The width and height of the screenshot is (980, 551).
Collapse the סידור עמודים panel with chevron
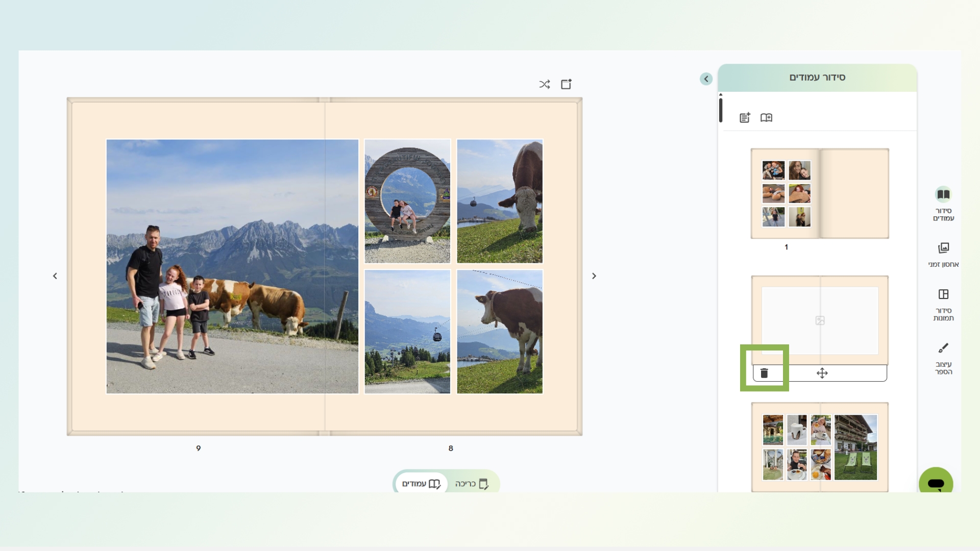point(706,79)
